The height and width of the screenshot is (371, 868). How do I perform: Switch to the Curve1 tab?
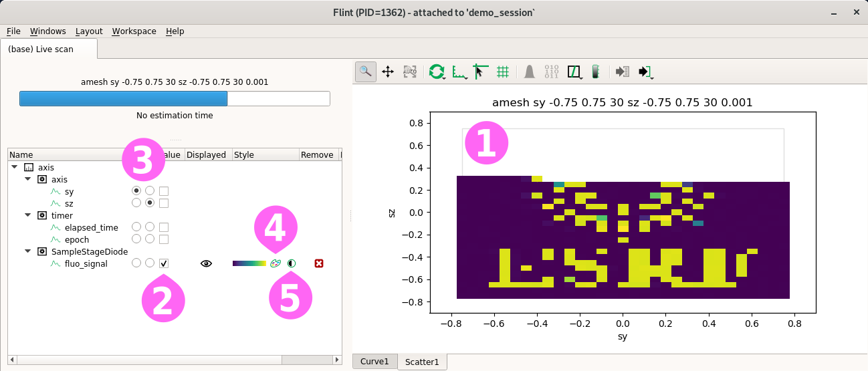pos(374,362)
